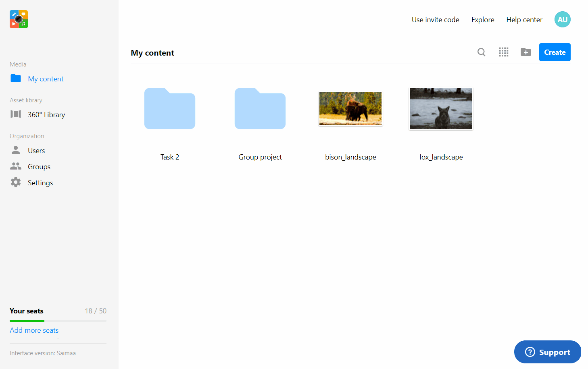Select My content in the sidebar
Viewport: 588px width, 369px height.
click(46, 79)
